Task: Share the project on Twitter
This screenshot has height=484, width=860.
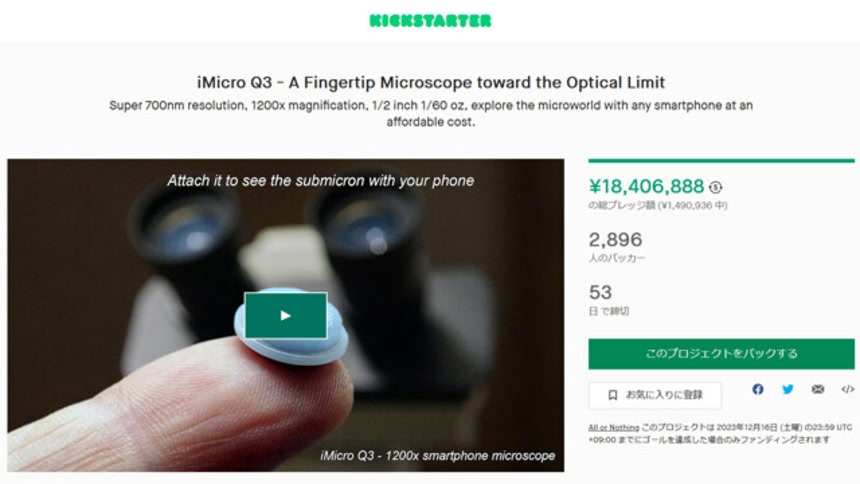Action: (788, 389)
